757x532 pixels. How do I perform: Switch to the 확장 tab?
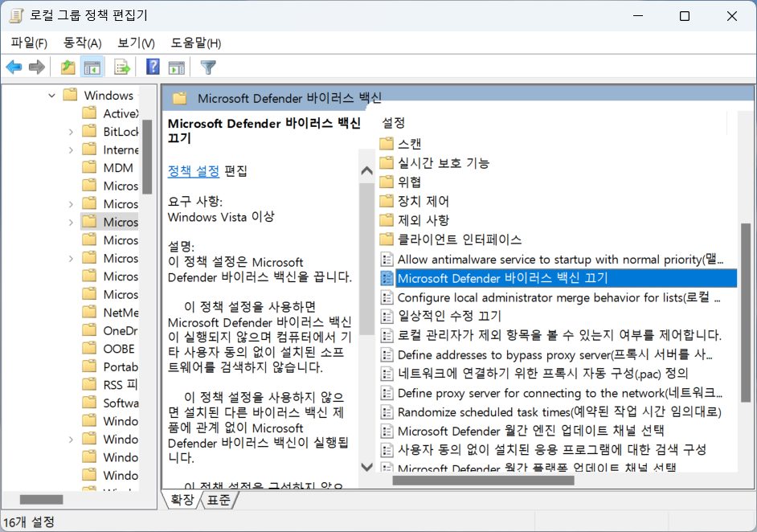182,500
